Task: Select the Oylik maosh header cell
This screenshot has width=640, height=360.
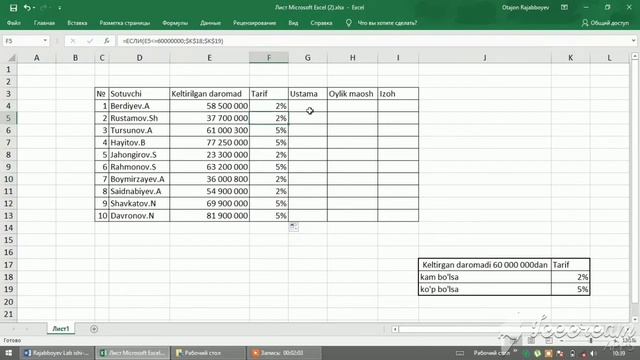Action: pos(352,94)
